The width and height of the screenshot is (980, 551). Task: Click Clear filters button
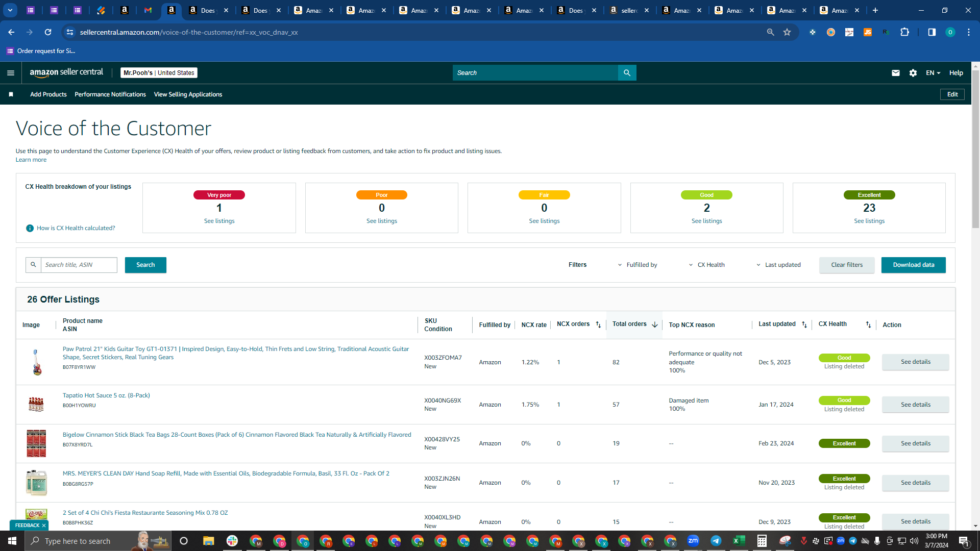coord(847,265)
